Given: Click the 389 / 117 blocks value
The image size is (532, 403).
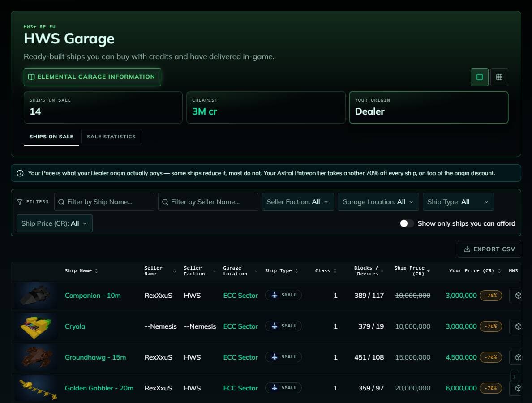Looking at the screenshot, I should [x=369, y=296].
